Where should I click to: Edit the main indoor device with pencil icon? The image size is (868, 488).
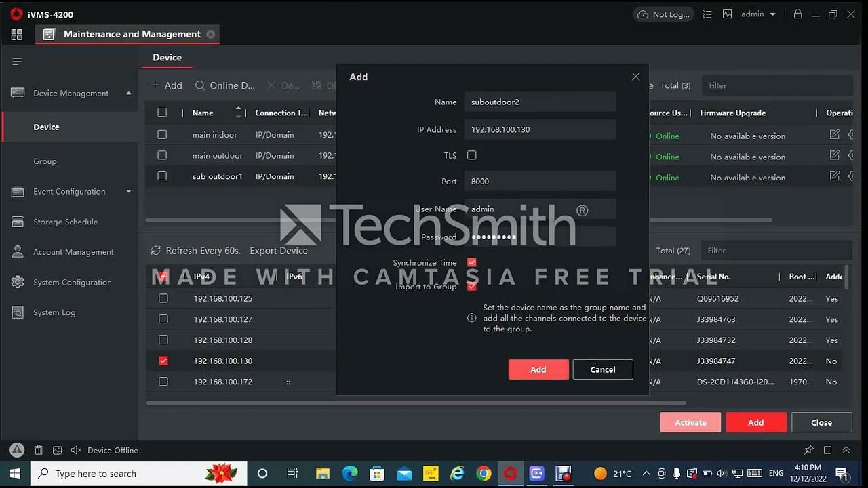tap(835, 135)
